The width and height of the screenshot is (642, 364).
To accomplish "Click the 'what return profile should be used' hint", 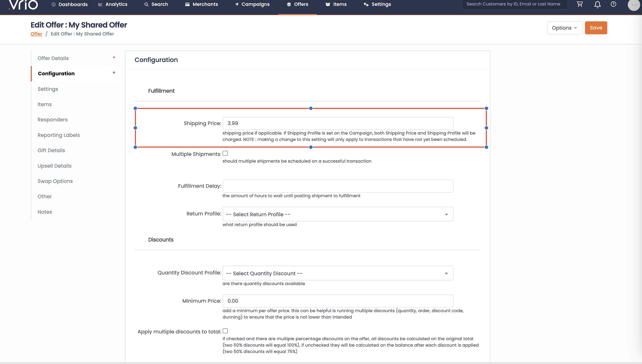I will (259, 225).
